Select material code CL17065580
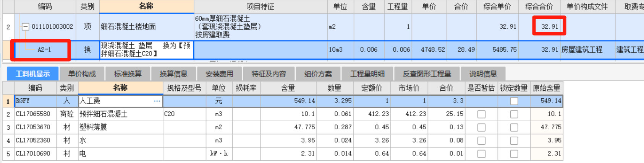The width and height of the screenshot is (644, 163). [33, 114]
